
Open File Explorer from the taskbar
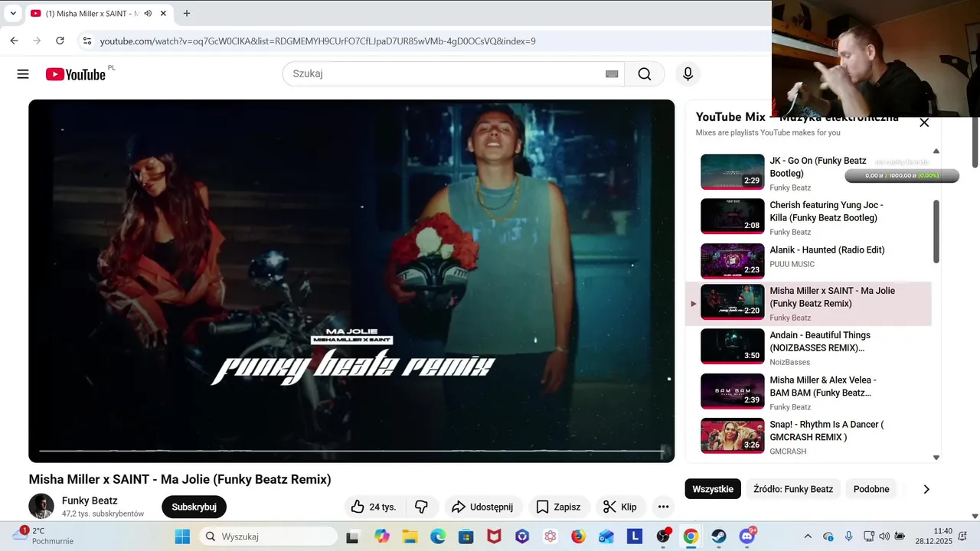point(410,536)
